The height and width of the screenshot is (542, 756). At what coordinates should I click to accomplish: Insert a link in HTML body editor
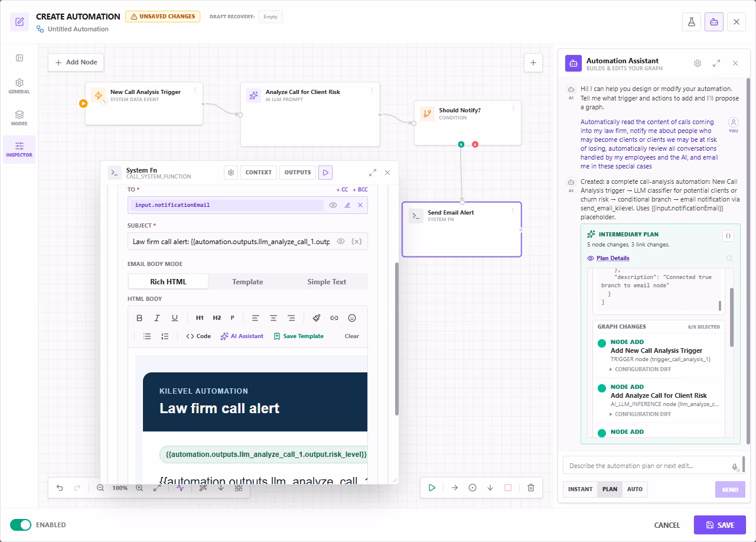pos(334,318)
